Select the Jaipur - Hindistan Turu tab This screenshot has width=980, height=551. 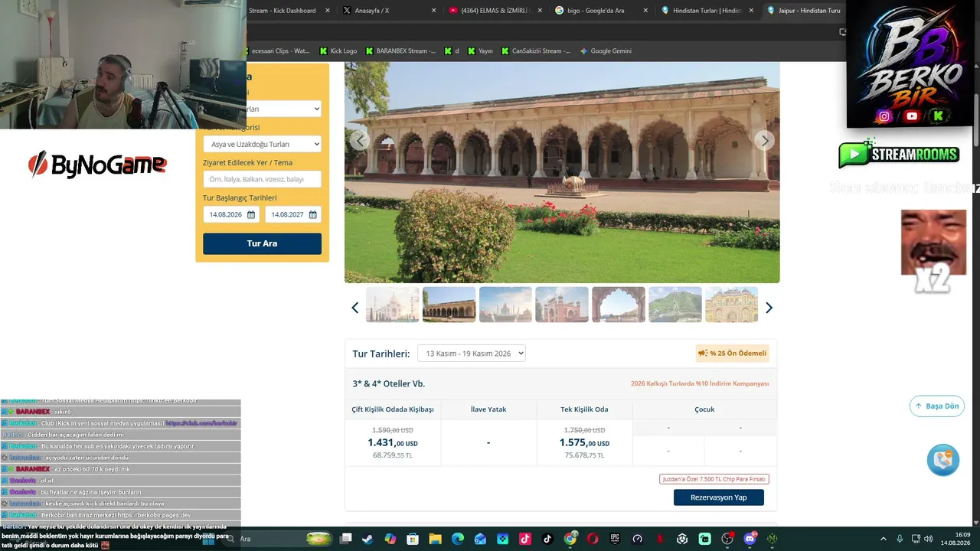(x=803, y=11)
